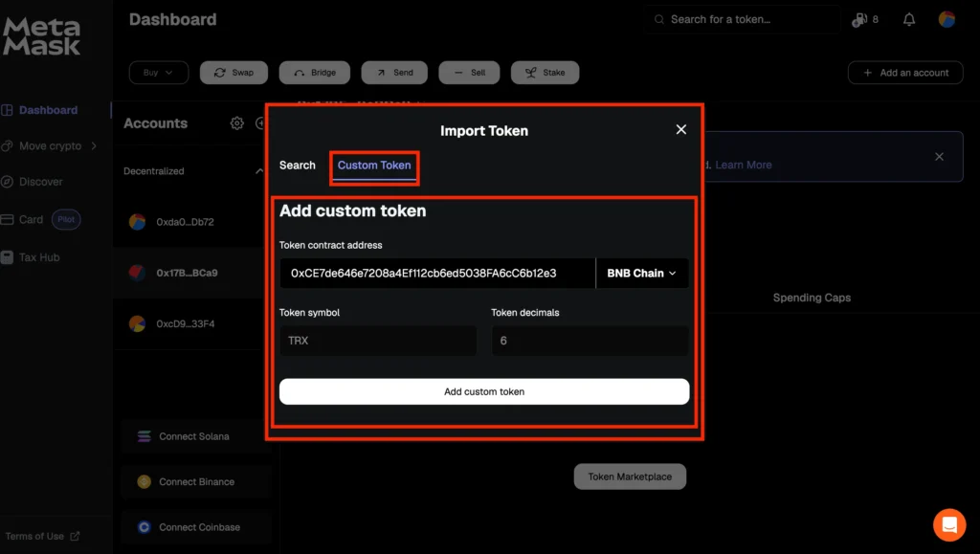This screenshot has height=554, width=980.
Task: Click the Solana logo icon
Action: (144, 436)
